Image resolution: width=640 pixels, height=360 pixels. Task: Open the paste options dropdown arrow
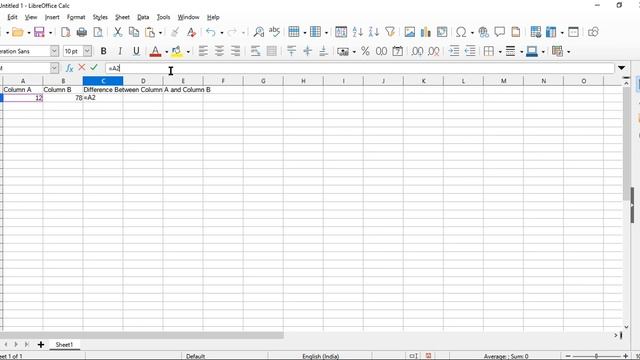[160, 32]
